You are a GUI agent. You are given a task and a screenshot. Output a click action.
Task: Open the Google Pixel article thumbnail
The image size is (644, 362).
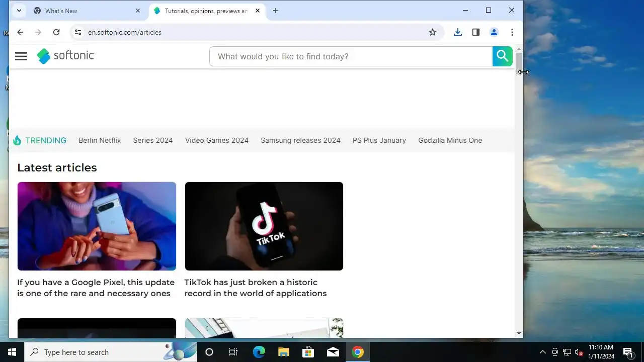coord(97,226)
